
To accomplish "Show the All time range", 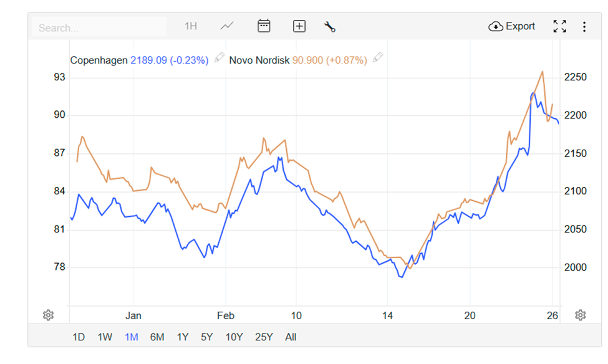I will click(291, 337).
